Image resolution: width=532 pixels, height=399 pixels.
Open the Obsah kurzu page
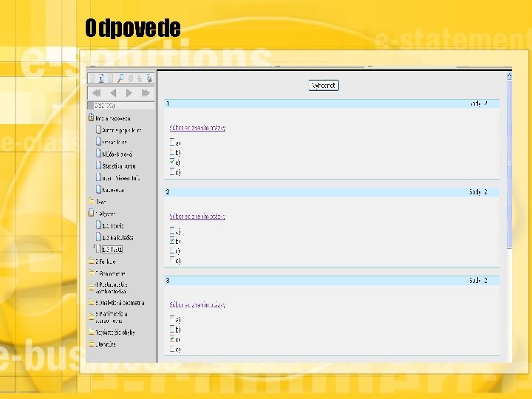click(115, 142)
